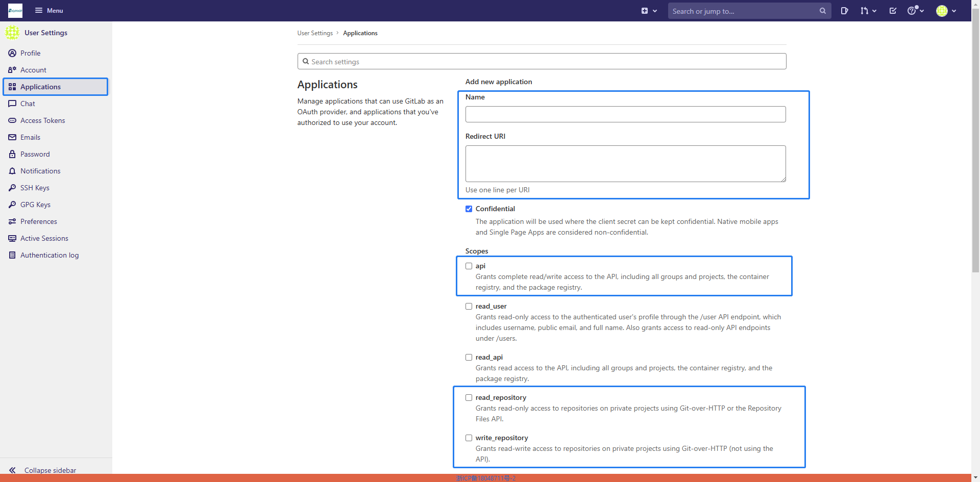This screenshot has height=482, width=980.
Task: Click the search magnifier icon in top bar
Action: click(x=822, y=11)
